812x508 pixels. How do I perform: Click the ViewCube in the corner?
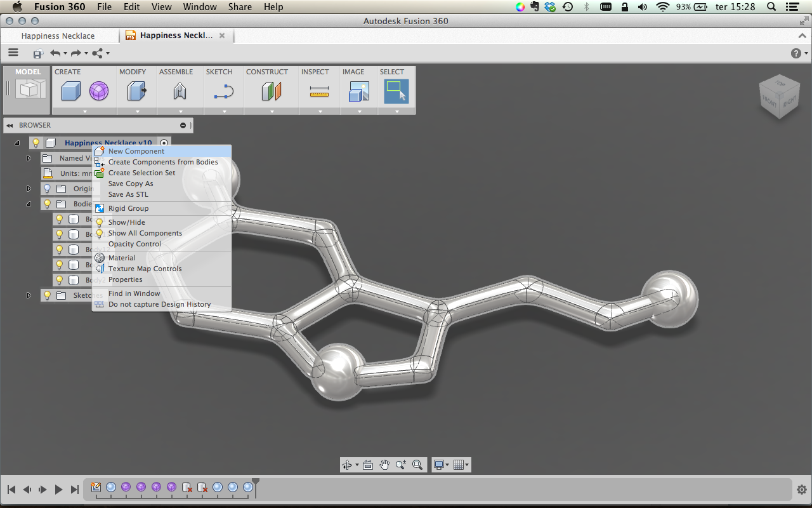778,97
